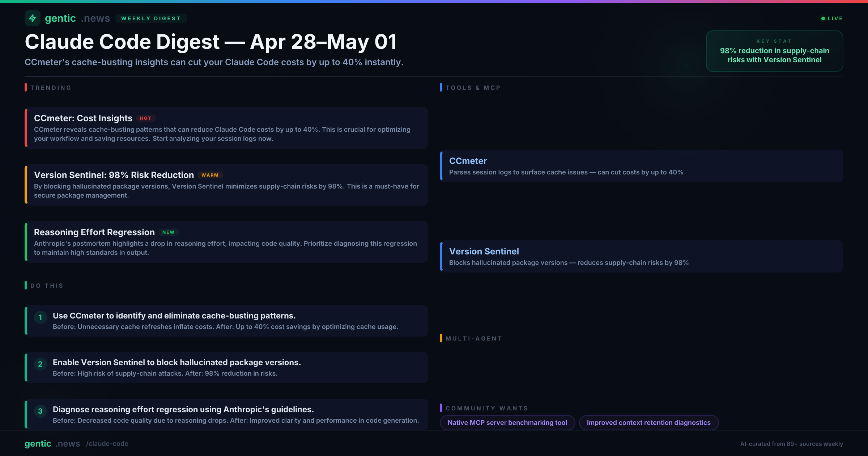Open the Version Sentinel tool link

(484, 252)
